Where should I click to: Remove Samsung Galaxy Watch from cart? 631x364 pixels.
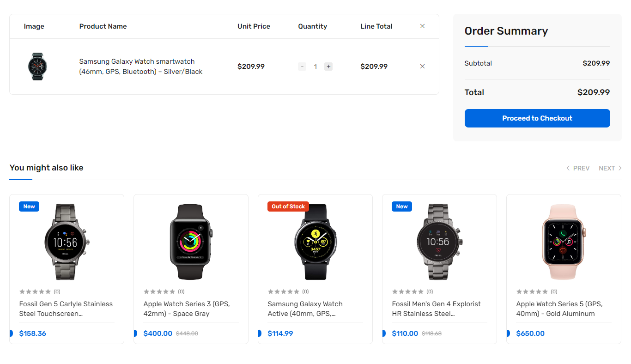[422, 67]
